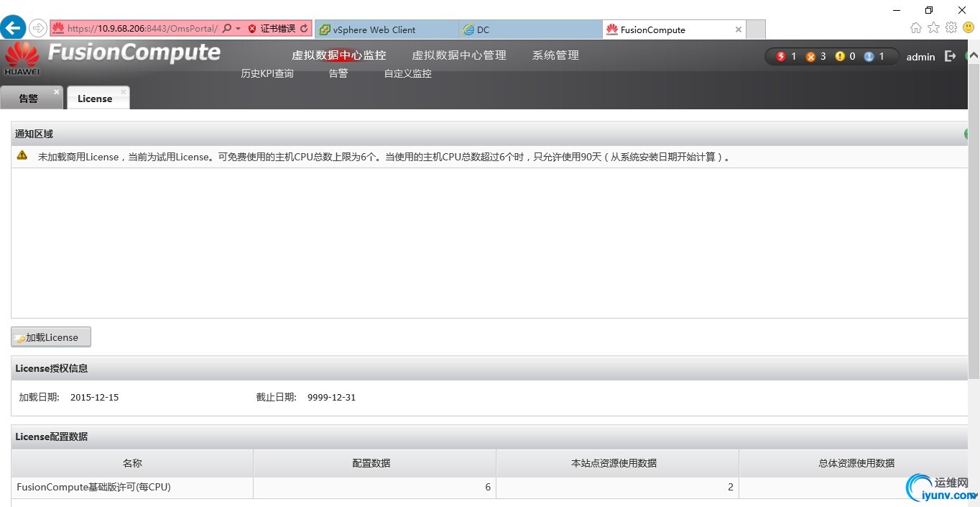Image resolution: width=980 pixels, height=507 pixels.
Task: Select 历史KPI查询 submenu item
Action: click(267, 73)
